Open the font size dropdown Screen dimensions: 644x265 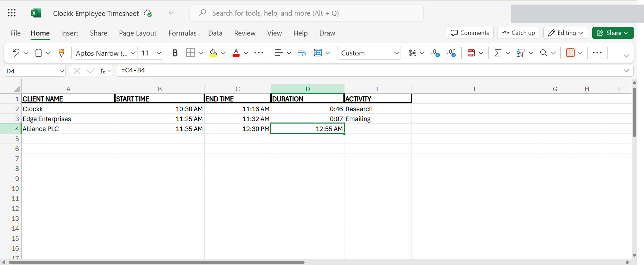159,53
